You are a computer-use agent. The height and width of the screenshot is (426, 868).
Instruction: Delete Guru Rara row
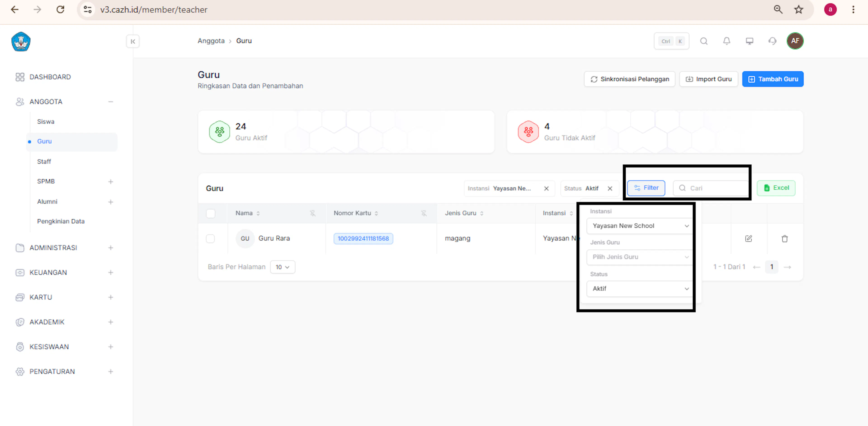[785, 239]
